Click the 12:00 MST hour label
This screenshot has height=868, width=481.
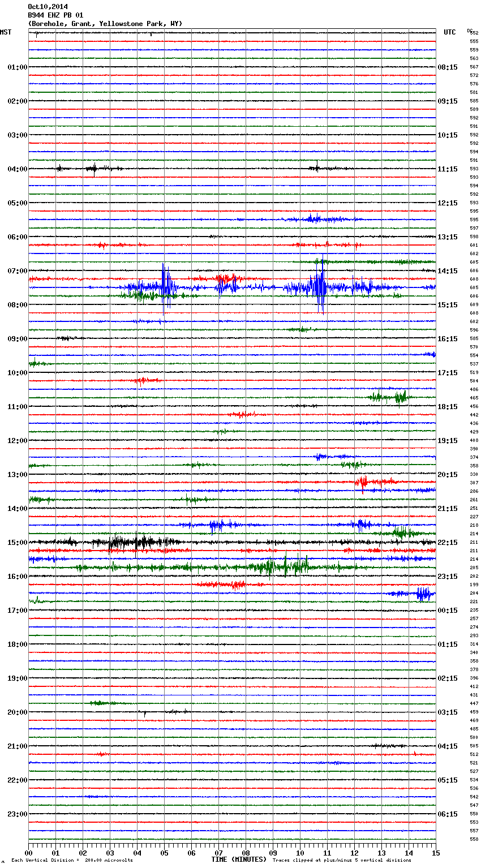[18, 441]
